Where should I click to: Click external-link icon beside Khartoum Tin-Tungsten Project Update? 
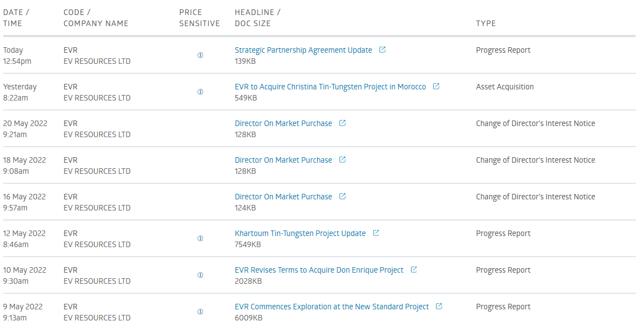coord(376,233)
